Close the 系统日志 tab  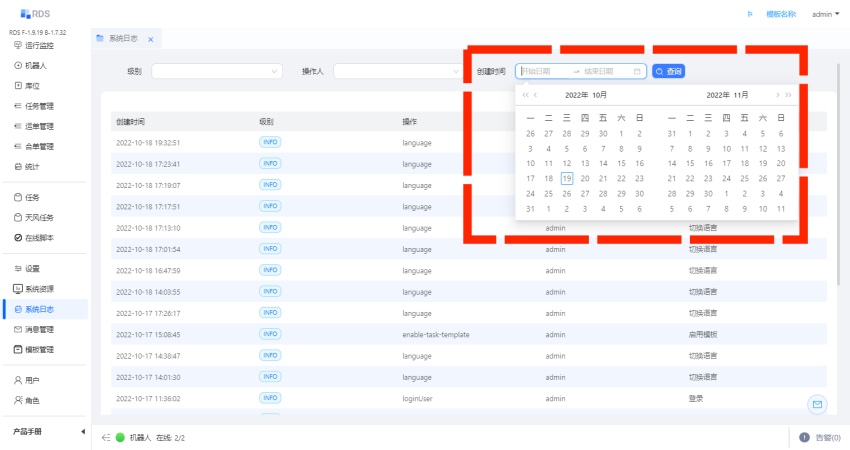click(150, 39)
